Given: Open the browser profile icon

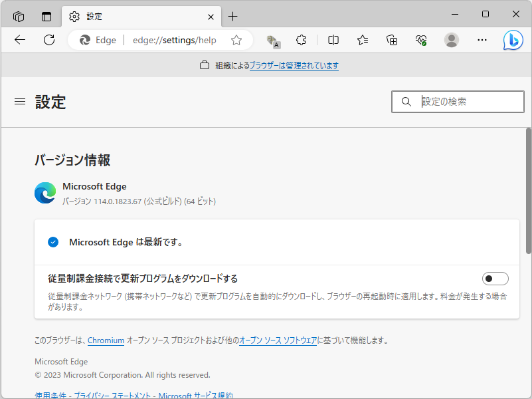Looking at the screenshot, I should 452,40.
